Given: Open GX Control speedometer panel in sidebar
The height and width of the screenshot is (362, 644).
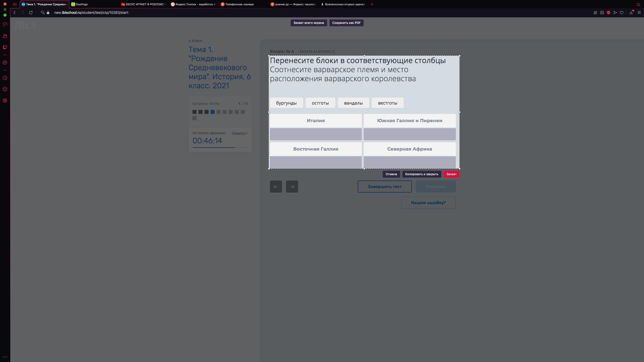Looking at the screenshot, I should 5,25.
